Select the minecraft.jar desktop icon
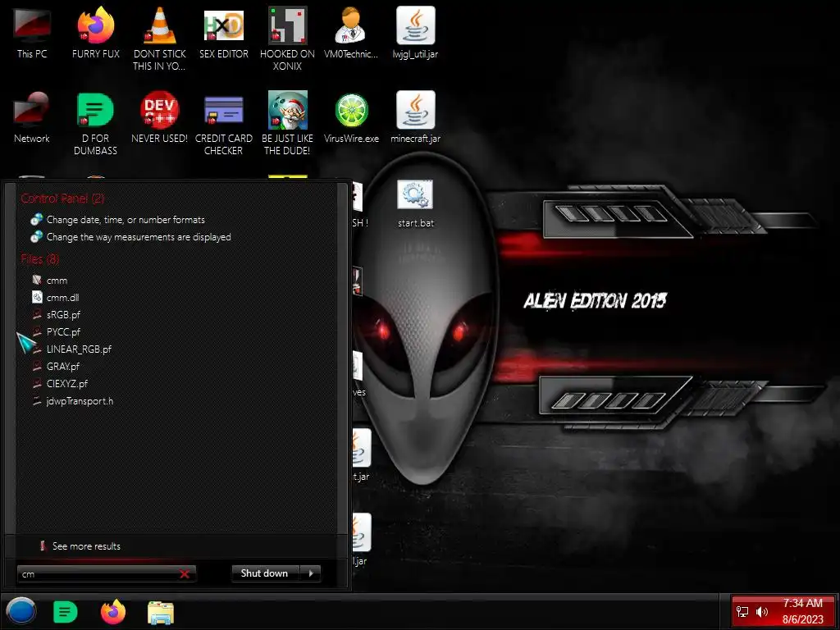840x630 pixels. coord(415,118)
